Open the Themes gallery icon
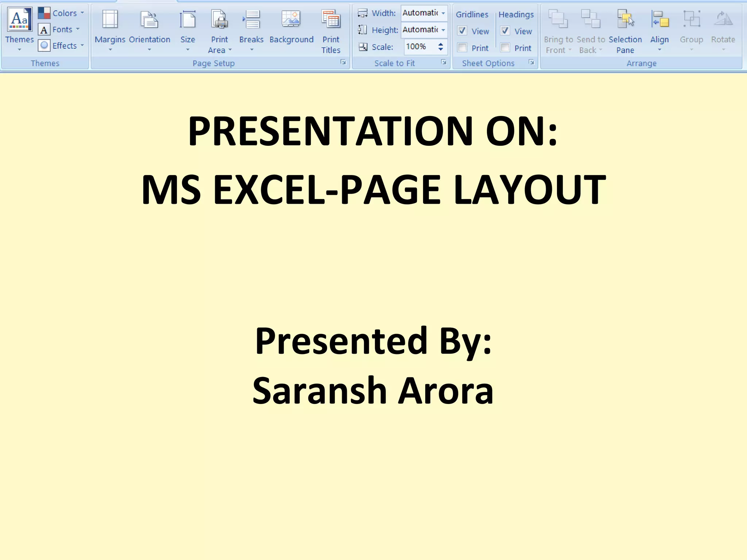The image size is (747, 560). click(20, 20)
